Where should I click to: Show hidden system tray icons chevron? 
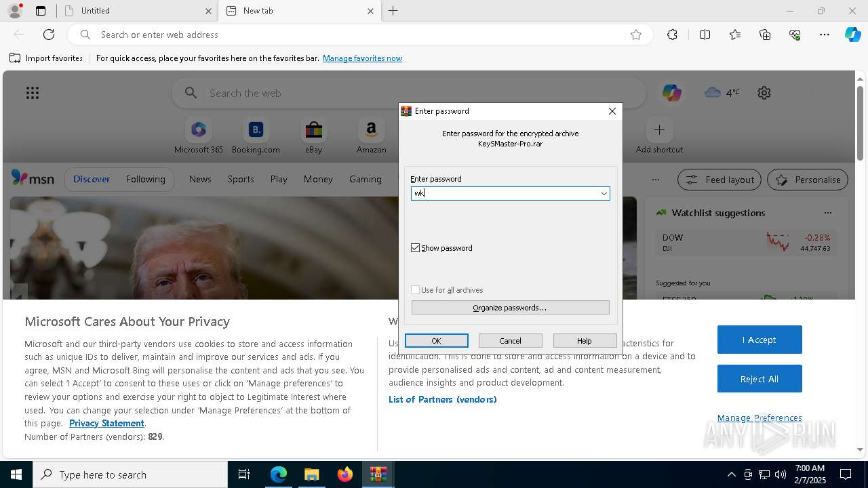tap(731, 474)
